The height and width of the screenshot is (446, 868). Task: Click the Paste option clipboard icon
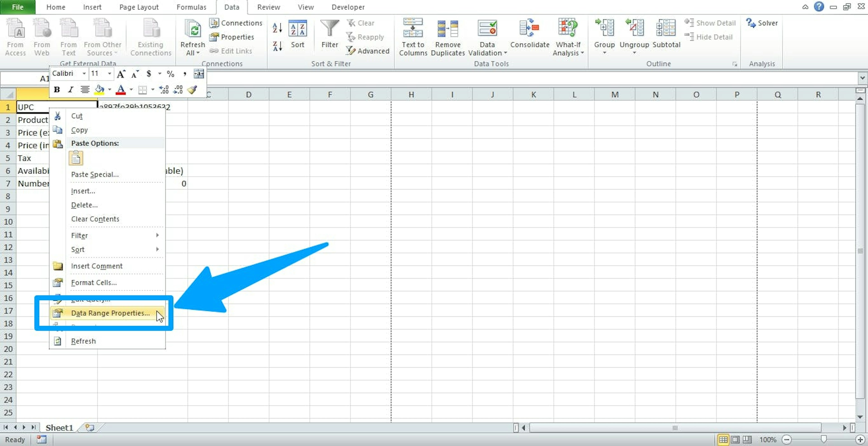(x=76, y=158)
